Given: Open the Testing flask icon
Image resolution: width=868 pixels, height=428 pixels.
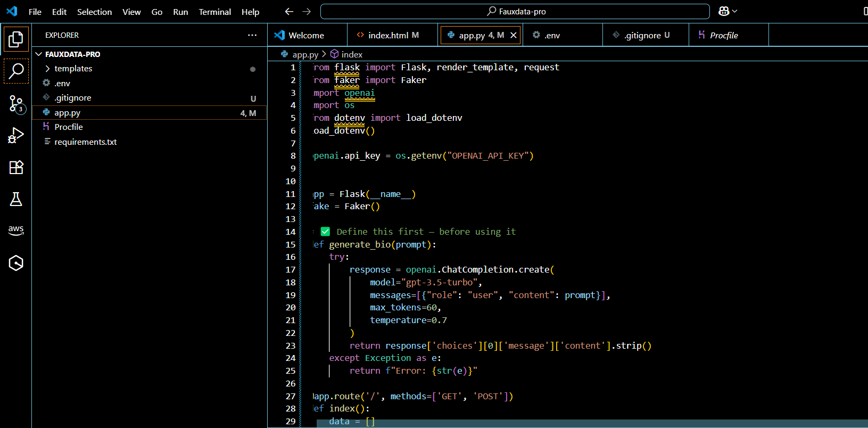Looking at the screenshot, I should point(16,199).
